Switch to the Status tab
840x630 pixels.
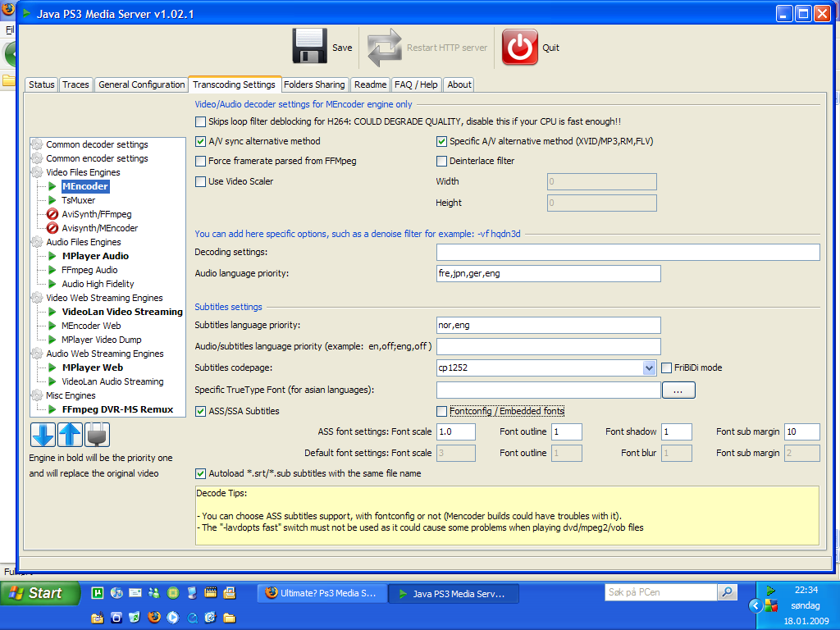point(41,84)
